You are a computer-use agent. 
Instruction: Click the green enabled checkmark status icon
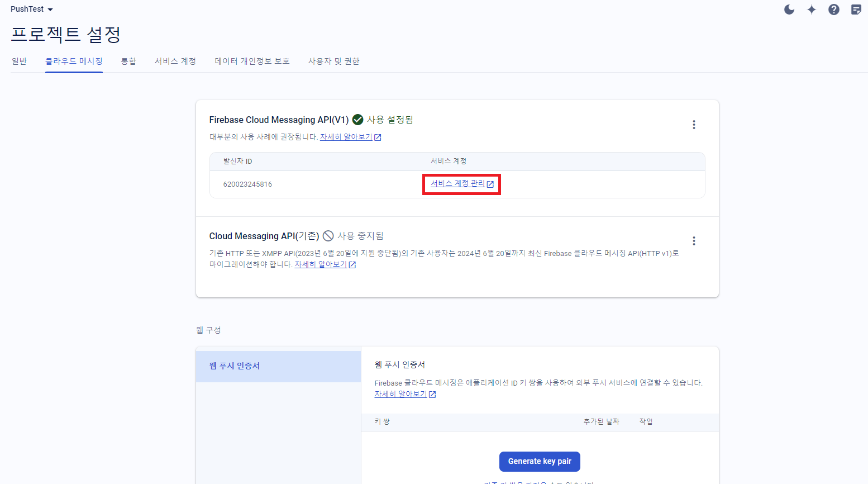[x=358, y=120]
